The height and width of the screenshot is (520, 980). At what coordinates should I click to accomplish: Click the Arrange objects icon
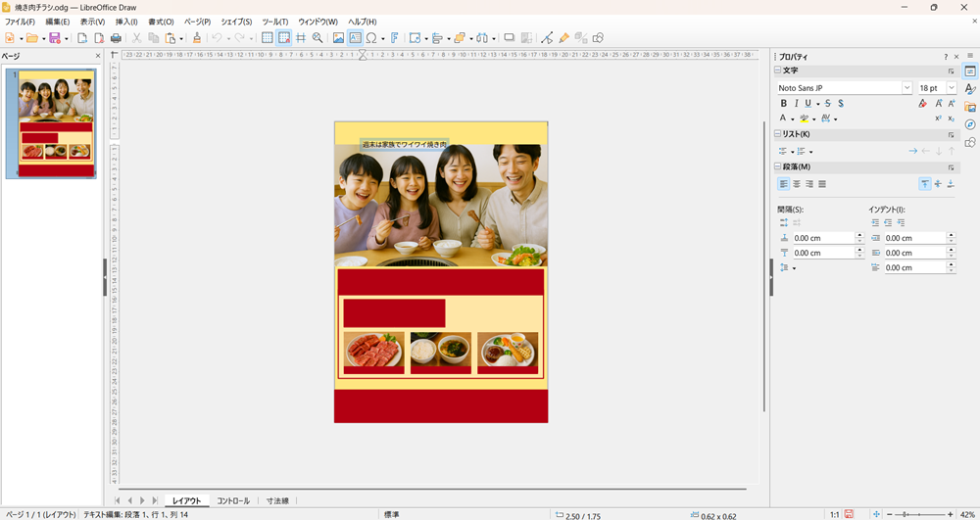(460, 38)
